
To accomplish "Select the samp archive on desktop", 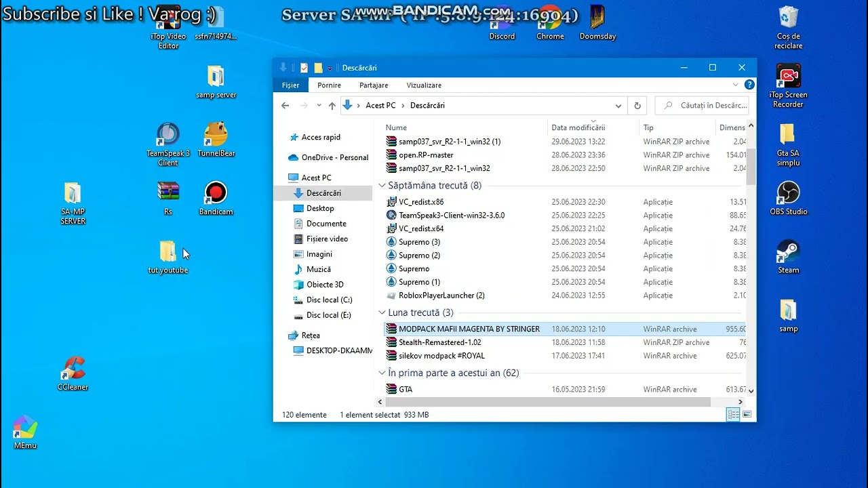I will click(788, 315).
